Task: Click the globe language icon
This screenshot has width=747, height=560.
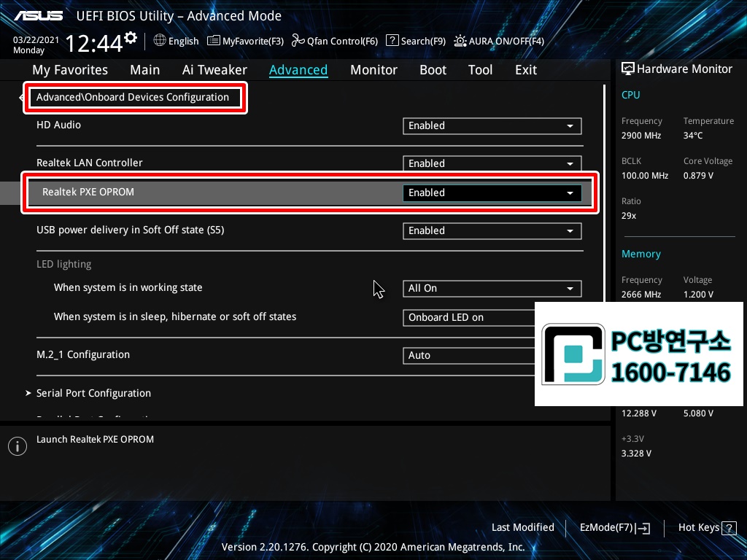Action: pyautogui.click(x=160, y=41)
